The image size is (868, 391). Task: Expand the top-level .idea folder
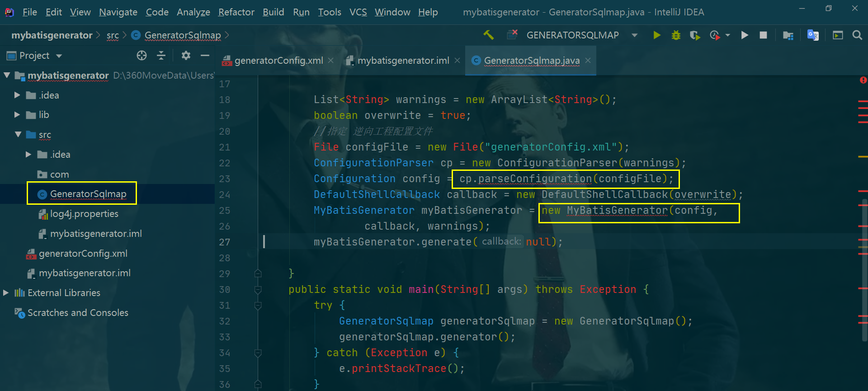(x=17, y=95)
